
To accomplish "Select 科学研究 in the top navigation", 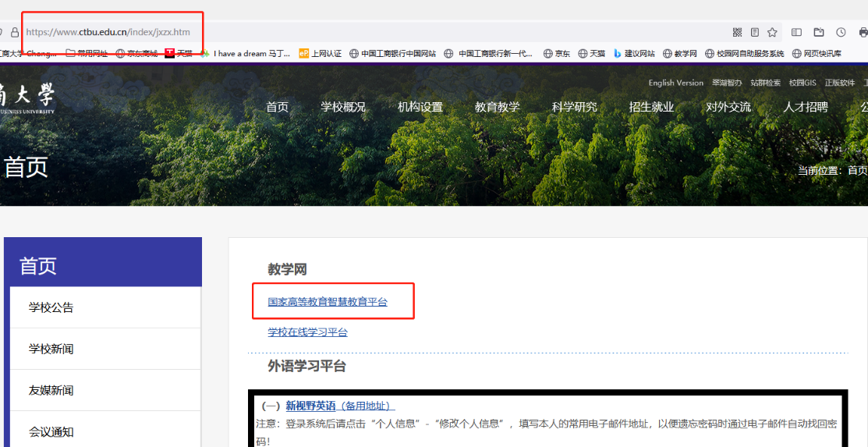I will [574, 107].
